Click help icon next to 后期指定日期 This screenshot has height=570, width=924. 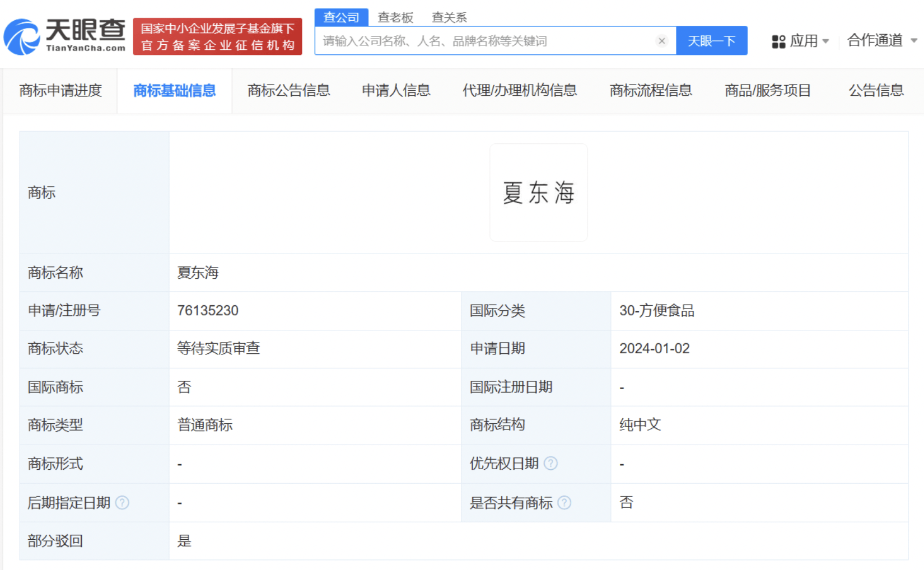pos(122,503)
